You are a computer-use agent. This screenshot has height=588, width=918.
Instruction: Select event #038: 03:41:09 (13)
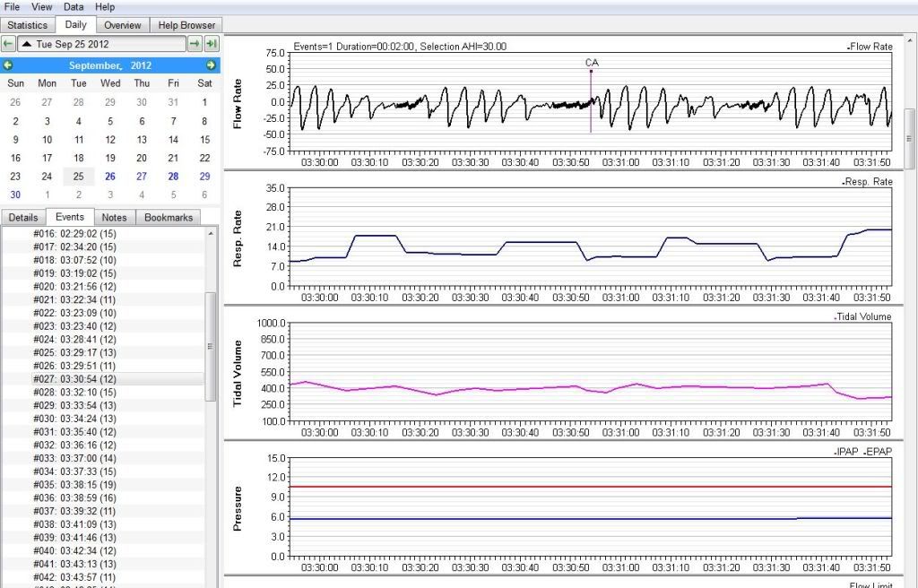75,524
